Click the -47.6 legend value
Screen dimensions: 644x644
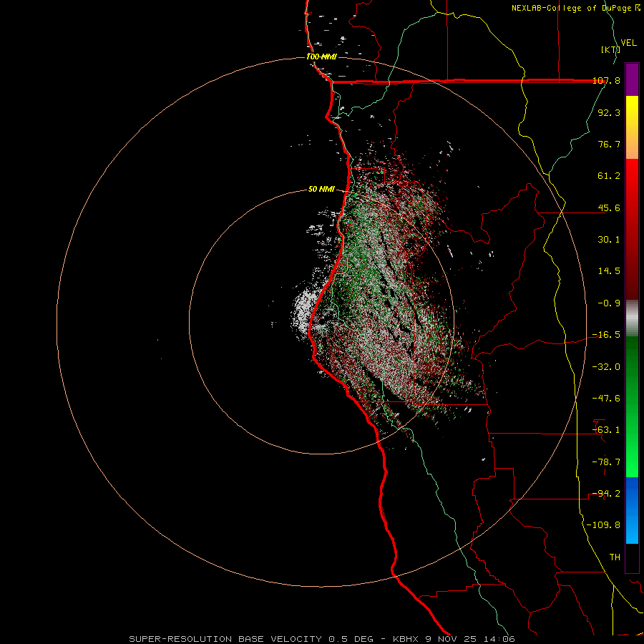pos(606,399)
